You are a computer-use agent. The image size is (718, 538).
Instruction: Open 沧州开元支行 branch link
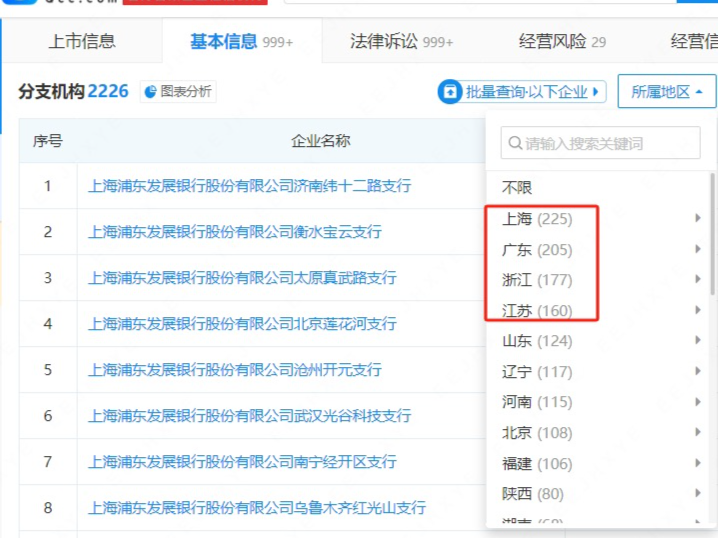pyautogui.click(x=234, y=370)
